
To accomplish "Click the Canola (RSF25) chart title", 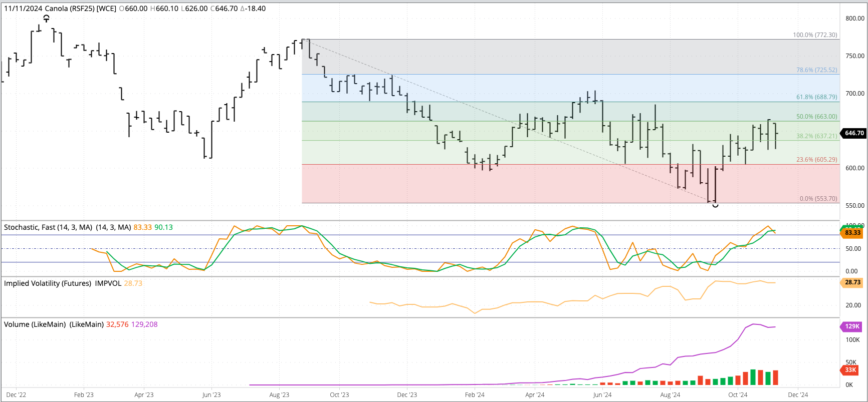I will 81,9.
